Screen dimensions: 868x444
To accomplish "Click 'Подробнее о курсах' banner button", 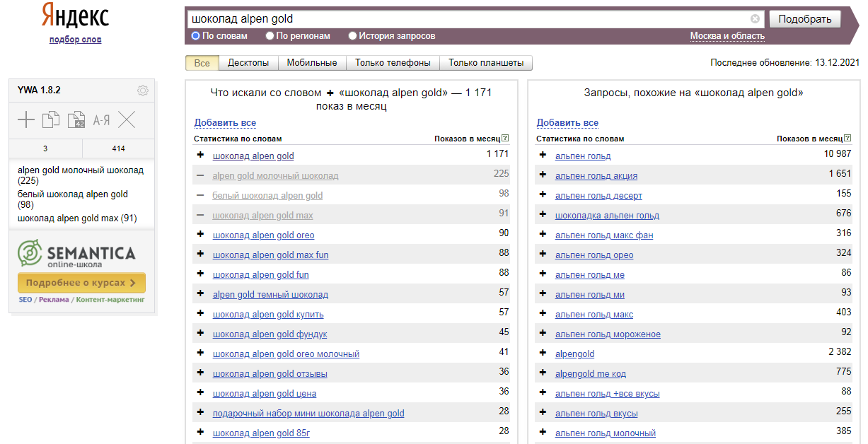I will (x=81, y=283).
